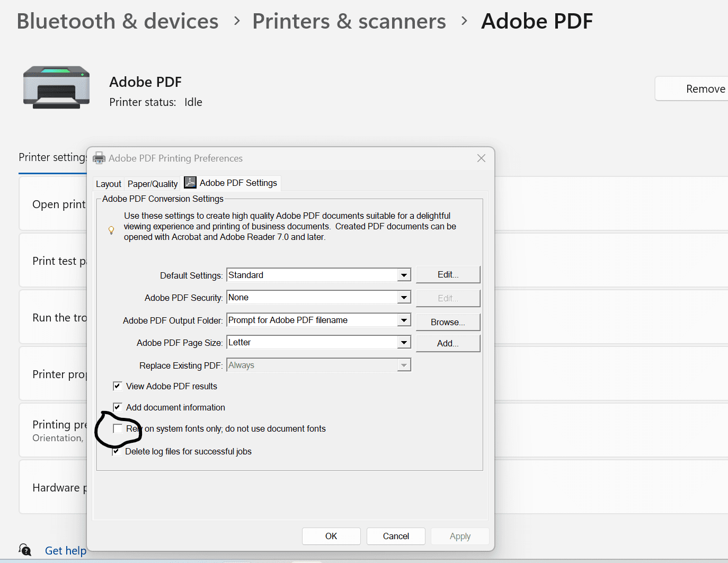
Task: Open the Adobe PDF Page Size dropdown
Action: pos(404,343)
